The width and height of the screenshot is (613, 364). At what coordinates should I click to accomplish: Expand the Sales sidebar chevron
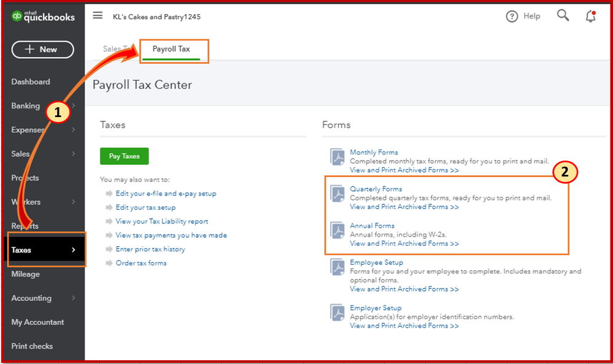tap(74, 154)
